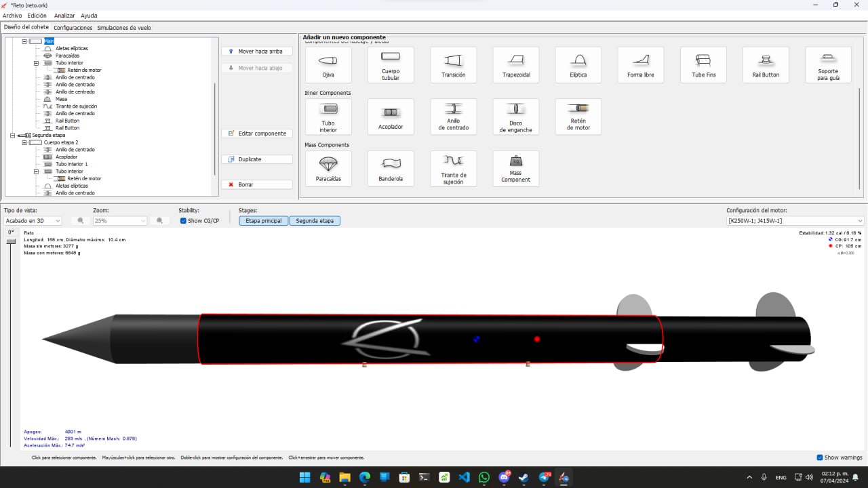Enable the Show CG/CP checkbox
This screenshot has width=868, height=488.
click(x=183, y=220)
